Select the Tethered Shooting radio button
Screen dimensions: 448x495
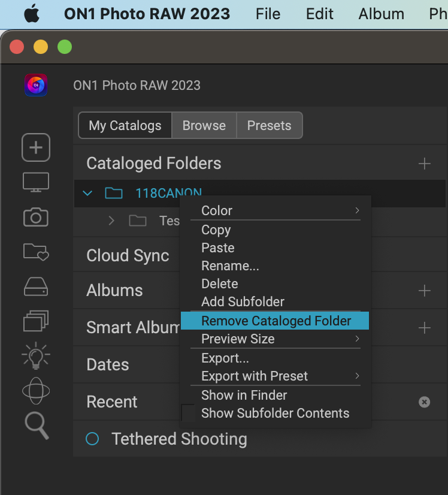(x=92, y=439)
